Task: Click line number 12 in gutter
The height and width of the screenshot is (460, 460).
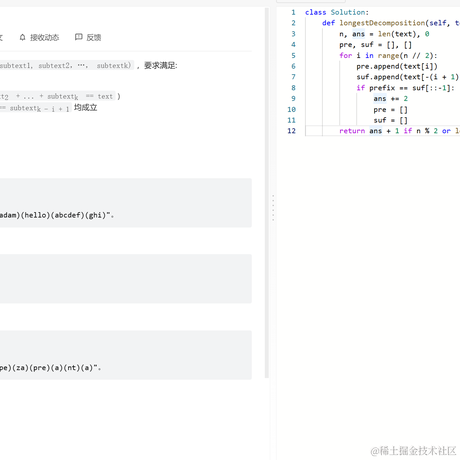Action: [291, 131]
